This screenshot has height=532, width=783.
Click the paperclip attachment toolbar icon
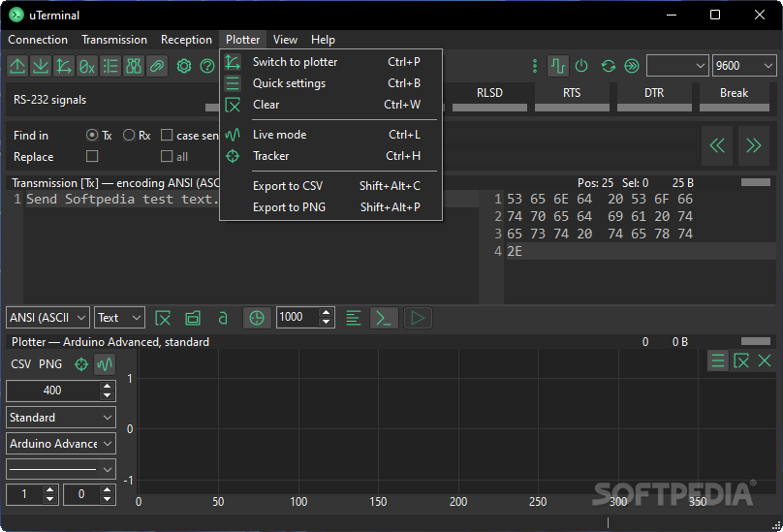(157, 66)
